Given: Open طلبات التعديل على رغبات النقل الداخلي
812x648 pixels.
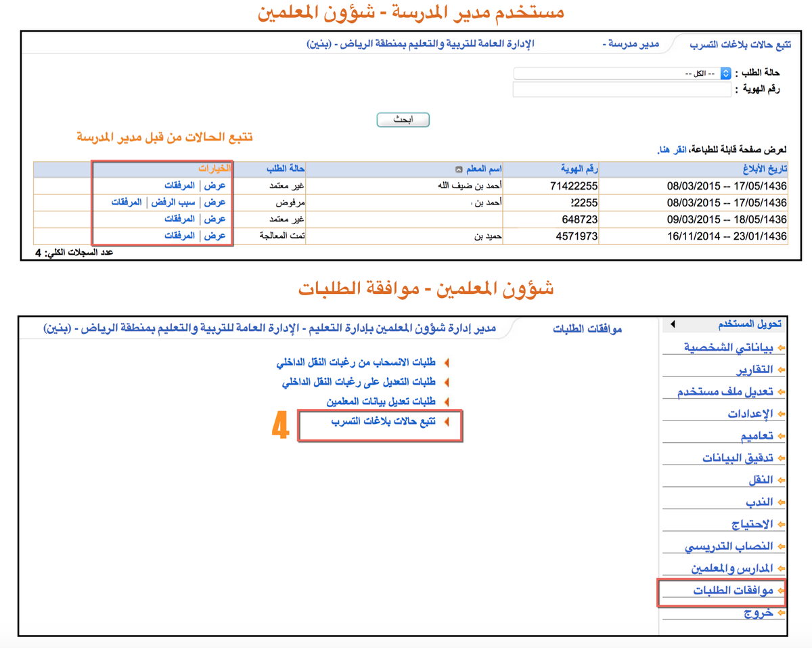Looking at the screenshot, I should click(x=359, y=383).
